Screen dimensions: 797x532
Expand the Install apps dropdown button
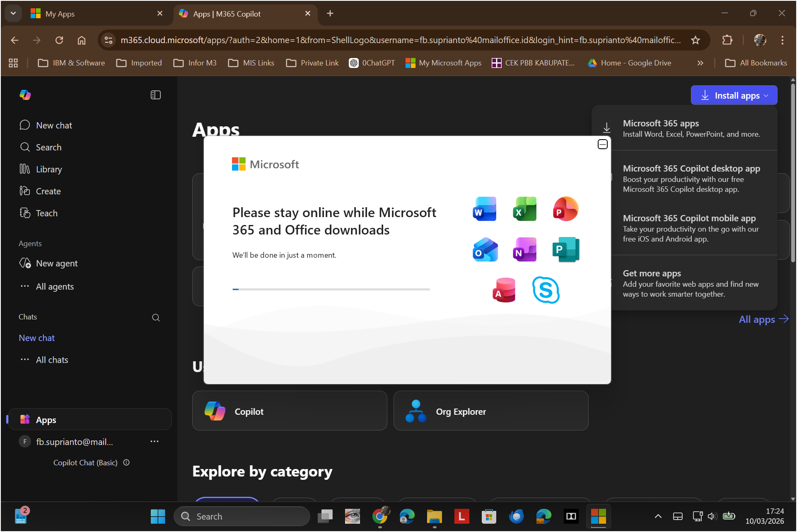[x=734, y=95]
